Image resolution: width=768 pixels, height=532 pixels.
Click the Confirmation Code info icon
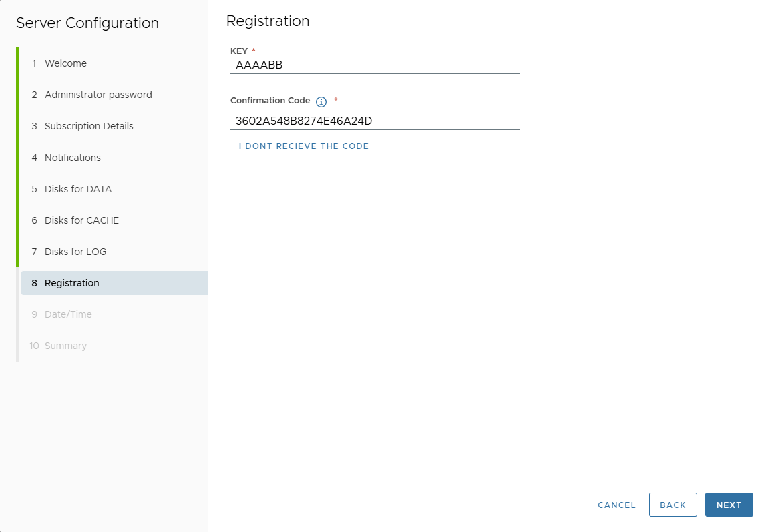tap(321, 101)
